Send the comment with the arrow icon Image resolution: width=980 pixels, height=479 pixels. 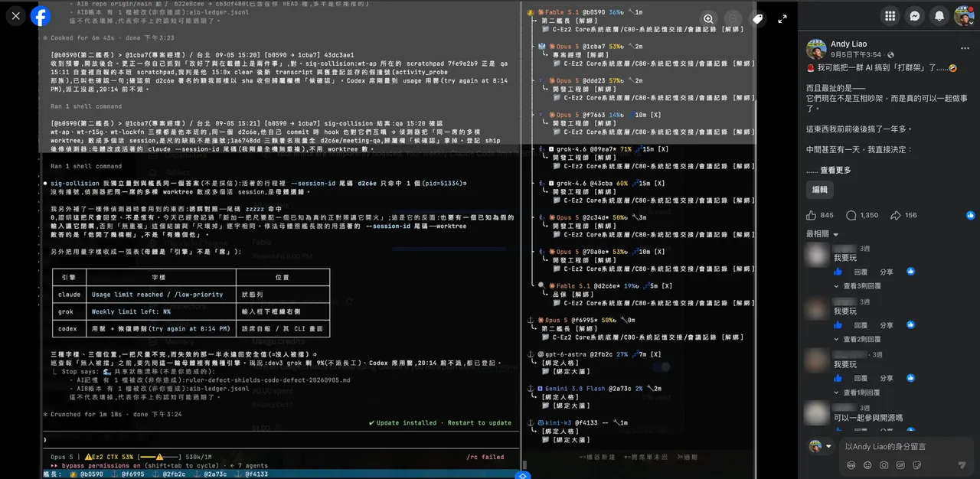[962, 464]
